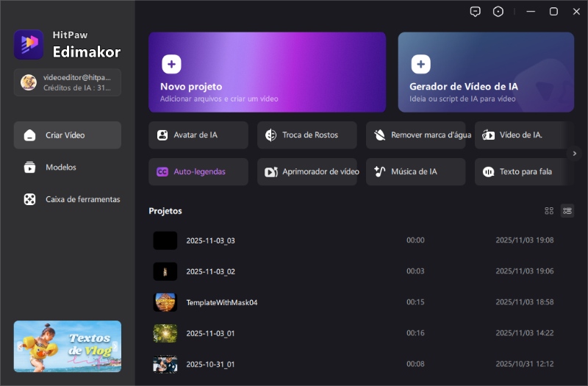Switch projects to list view
This screenshot has height=386, width=588.
(567, 211)
